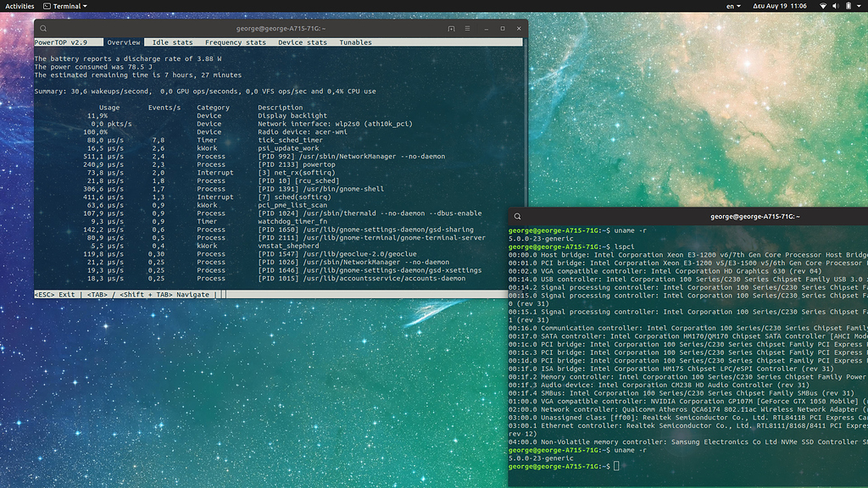Open the "en" keyboard layout dropdown
This screenshot has width=868, height=488.
733,6
